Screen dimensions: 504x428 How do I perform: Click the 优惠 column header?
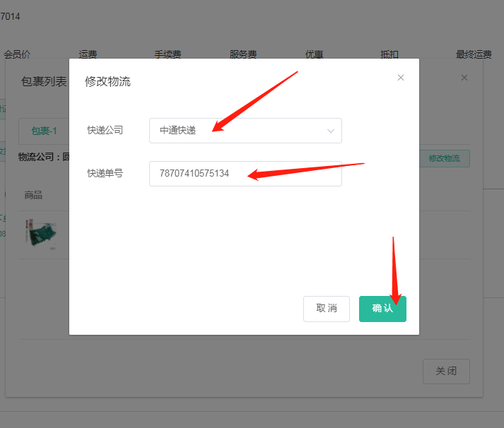coord(314,54)
